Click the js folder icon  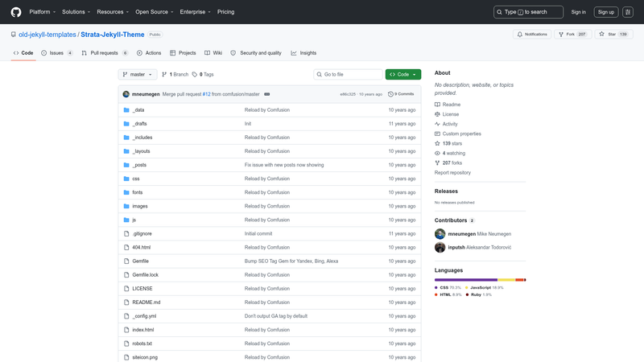tap(126, 220)
